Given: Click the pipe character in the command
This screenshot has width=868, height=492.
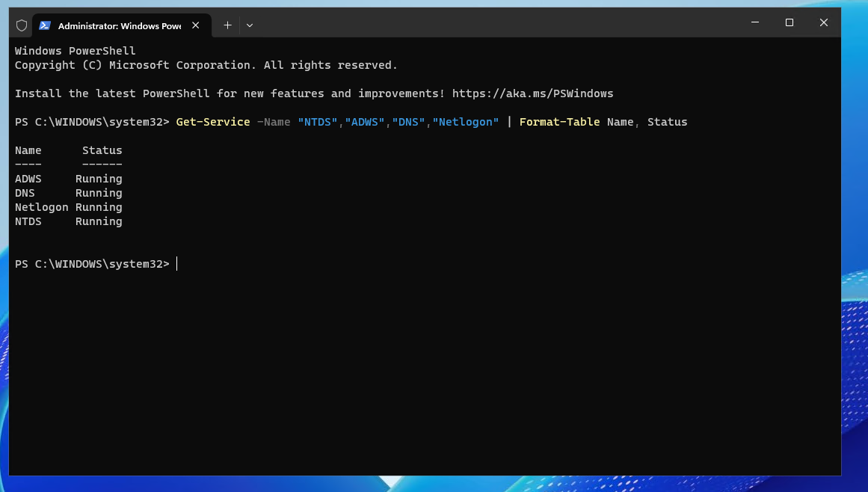Looking at the screenshot, I should (x=509, y=122).
